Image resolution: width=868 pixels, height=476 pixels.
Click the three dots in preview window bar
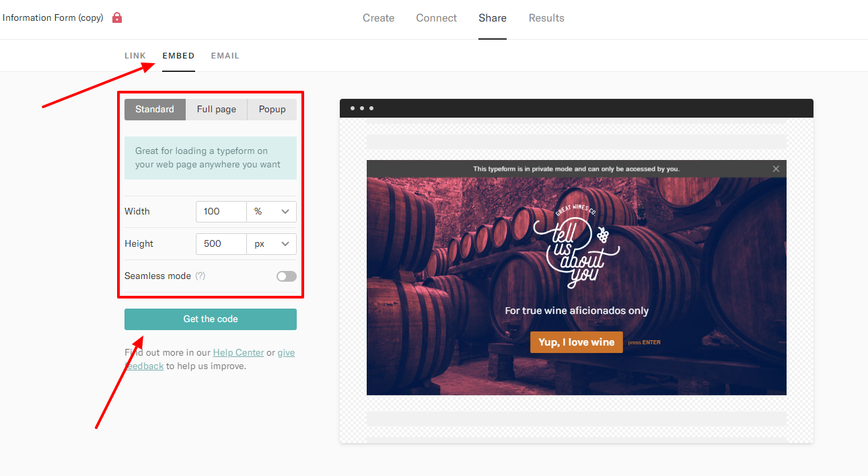[x=361, y=108]
